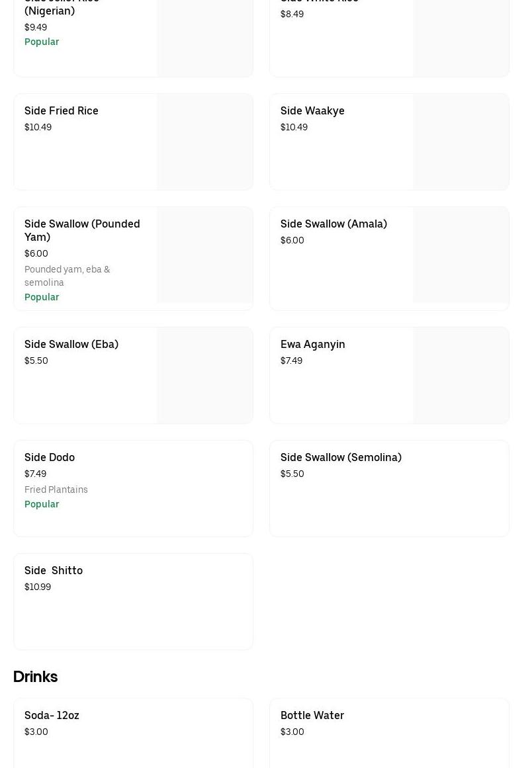Select the Side Waakye item title

coord(312,111)
